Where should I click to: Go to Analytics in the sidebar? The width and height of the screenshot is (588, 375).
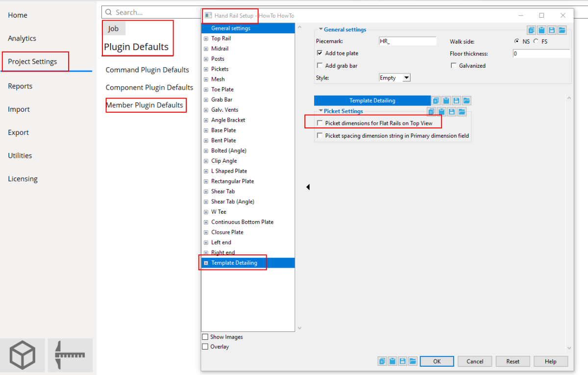[x=22, y=38]
